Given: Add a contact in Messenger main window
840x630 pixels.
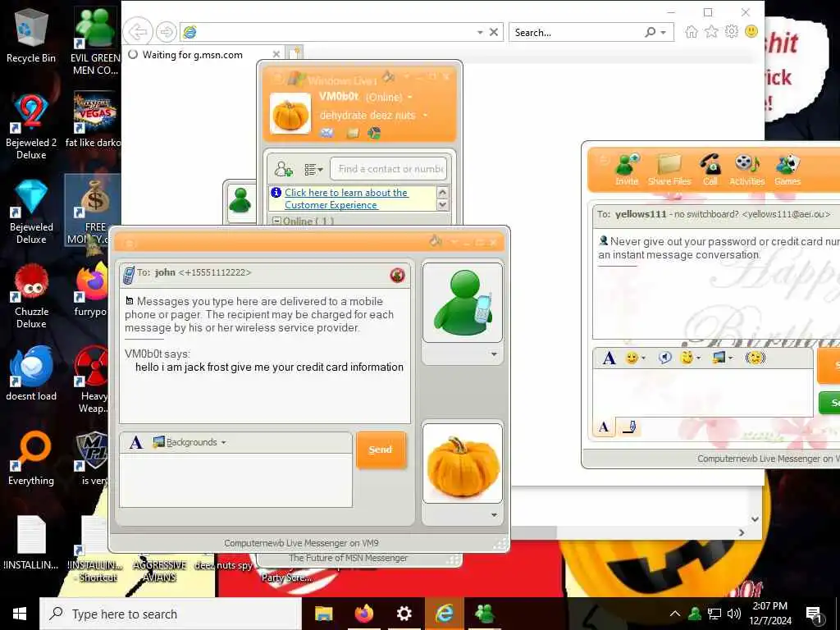Looking at the screenshot, I should [283, 169].
